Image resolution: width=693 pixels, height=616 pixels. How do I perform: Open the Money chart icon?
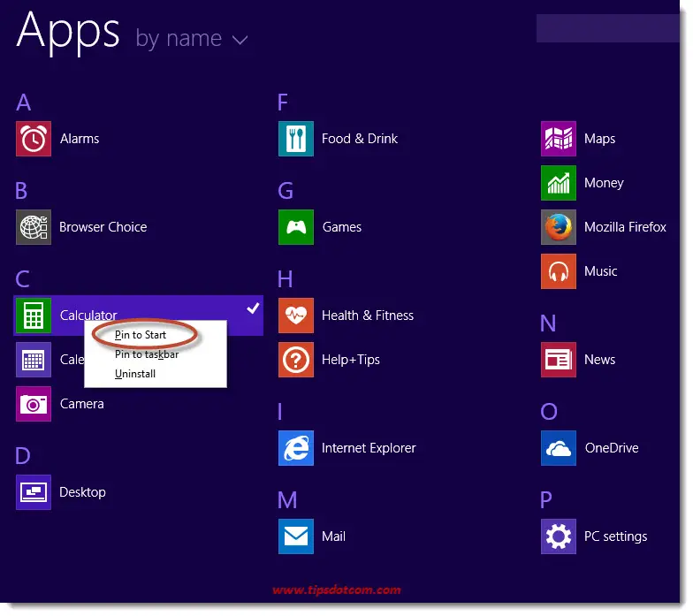(559, 183)
